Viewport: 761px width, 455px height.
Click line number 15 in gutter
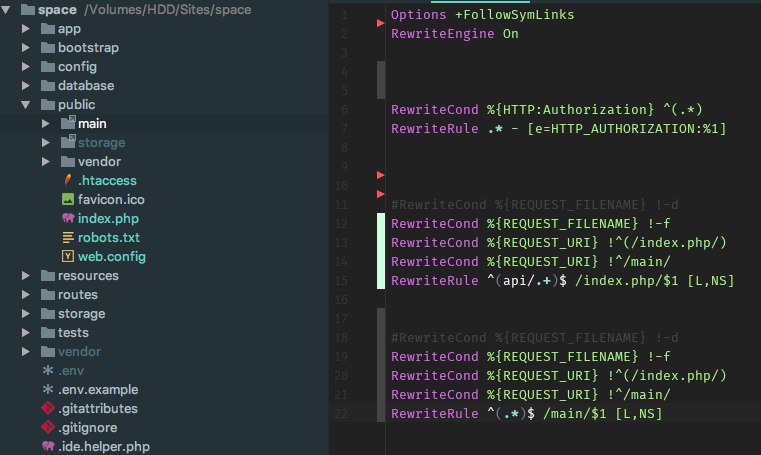pos(341,281)
